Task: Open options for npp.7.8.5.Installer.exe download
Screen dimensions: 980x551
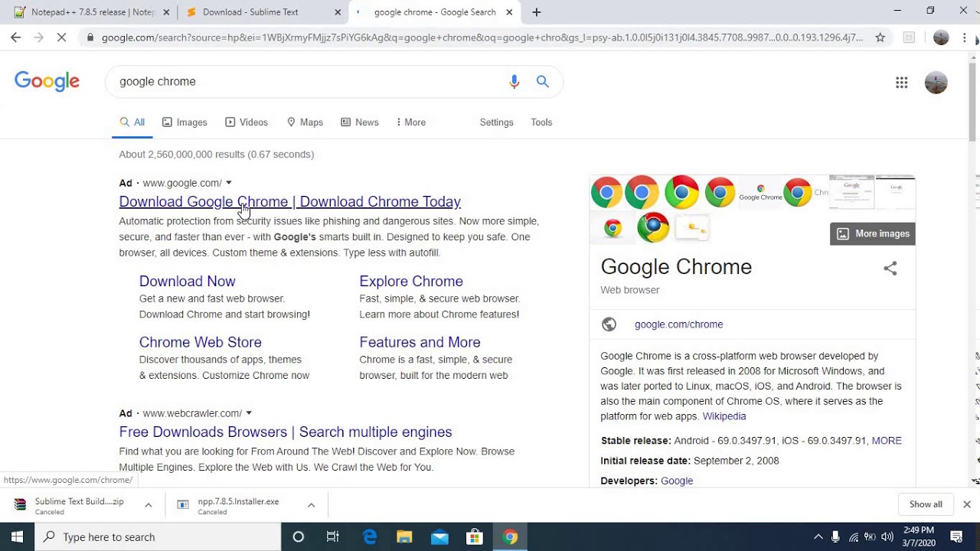Action: coord(311,505)
